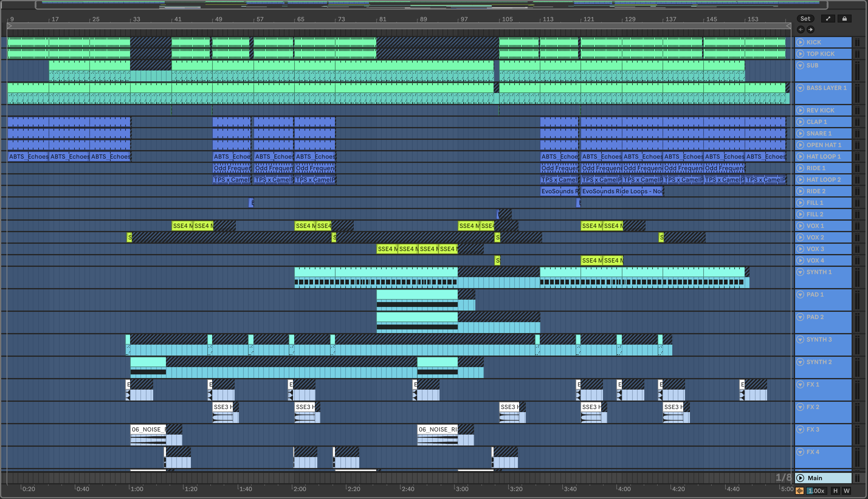Jump to the previous locator (left arrow)

[x=801, y=29]
